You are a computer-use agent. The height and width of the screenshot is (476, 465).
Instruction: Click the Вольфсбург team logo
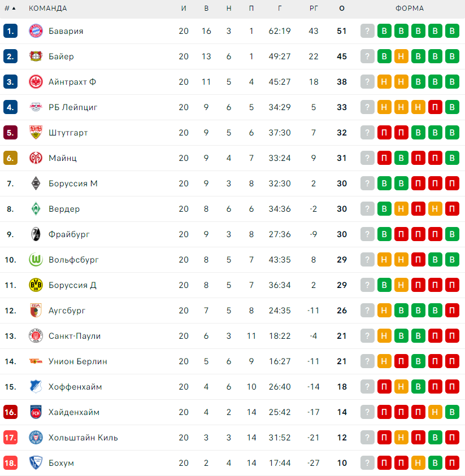click(x=36, y=260)
